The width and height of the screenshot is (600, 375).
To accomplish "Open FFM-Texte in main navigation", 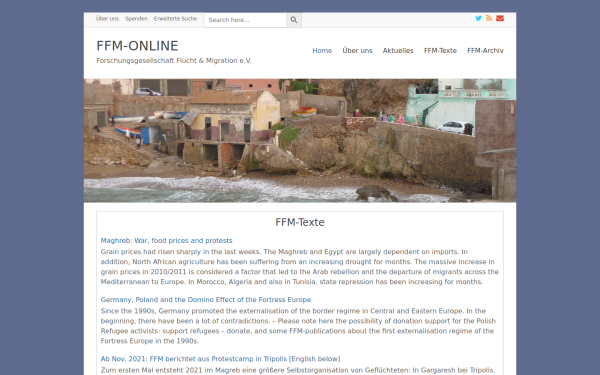I will point(440,51).
